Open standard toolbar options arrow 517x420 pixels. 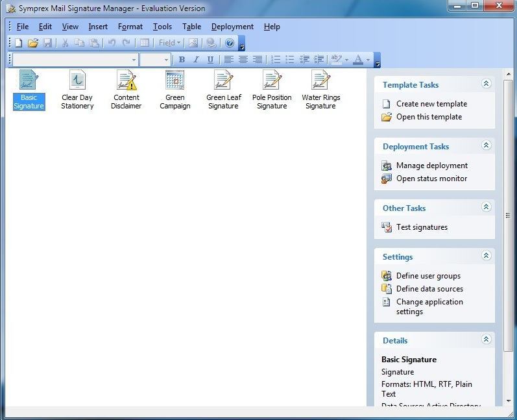click(242, 43)
